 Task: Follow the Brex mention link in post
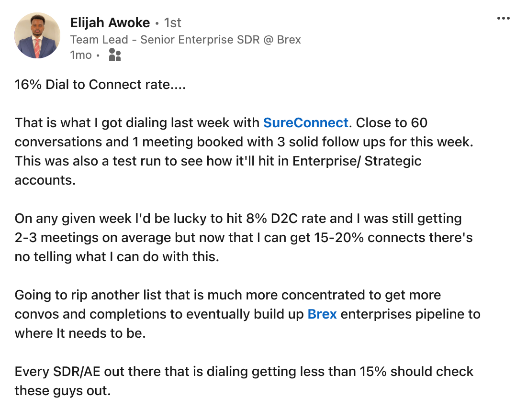[322, 314]
